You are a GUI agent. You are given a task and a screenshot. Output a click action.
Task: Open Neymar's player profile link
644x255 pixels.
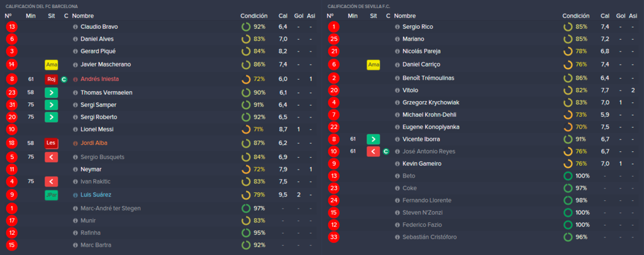[x=91, y=170]
